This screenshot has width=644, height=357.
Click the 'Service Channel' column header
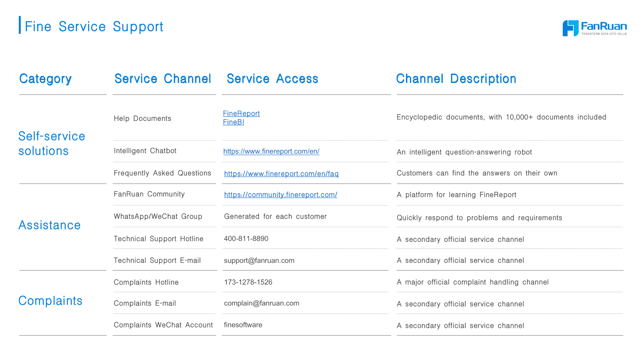pos(163,79)
